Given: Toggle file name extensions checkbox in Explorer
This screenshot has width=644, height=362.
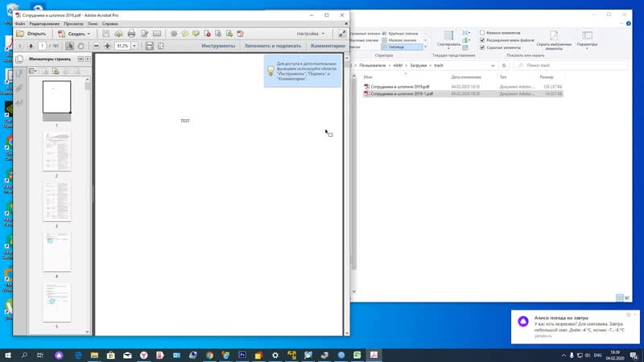Looking at the screenshot, I should 482,40.
